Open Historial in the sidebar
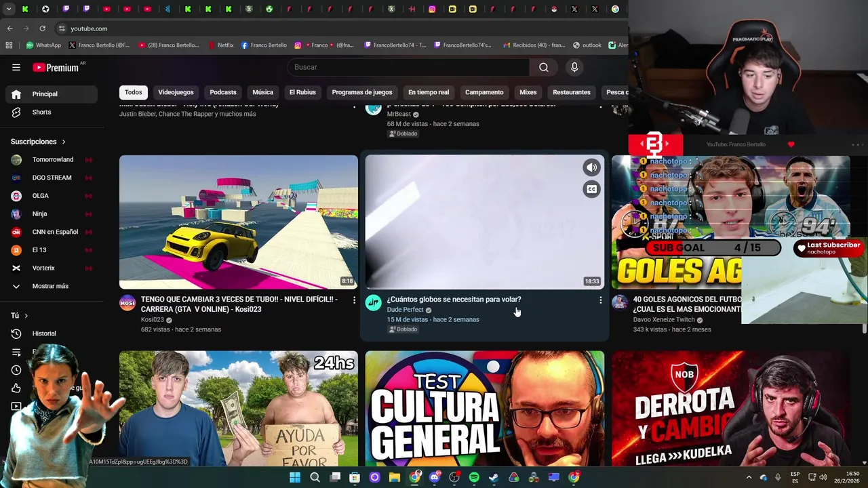 click(x=52, y=333)
